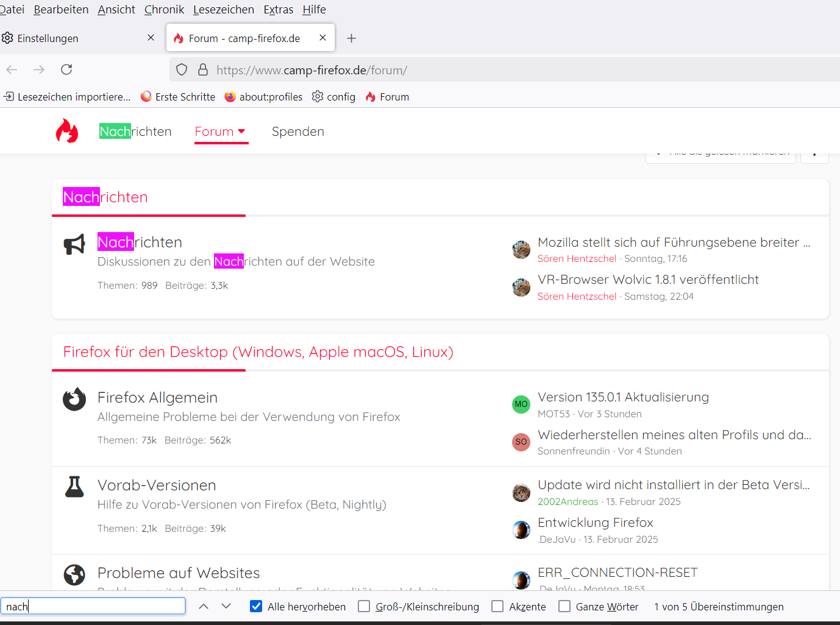Open the Lesezeichen menu

tap(224, 10)
